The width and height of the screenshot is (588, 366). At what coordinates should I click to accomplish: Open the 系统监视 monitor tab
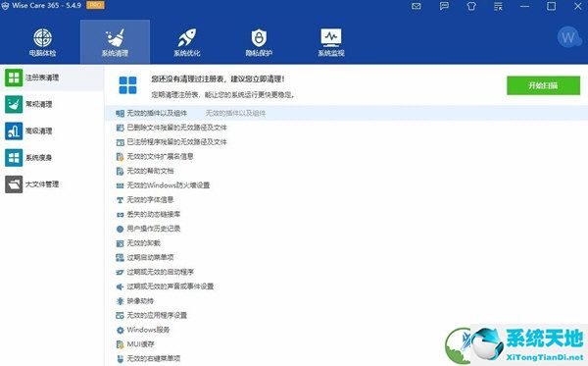[331, 42]
